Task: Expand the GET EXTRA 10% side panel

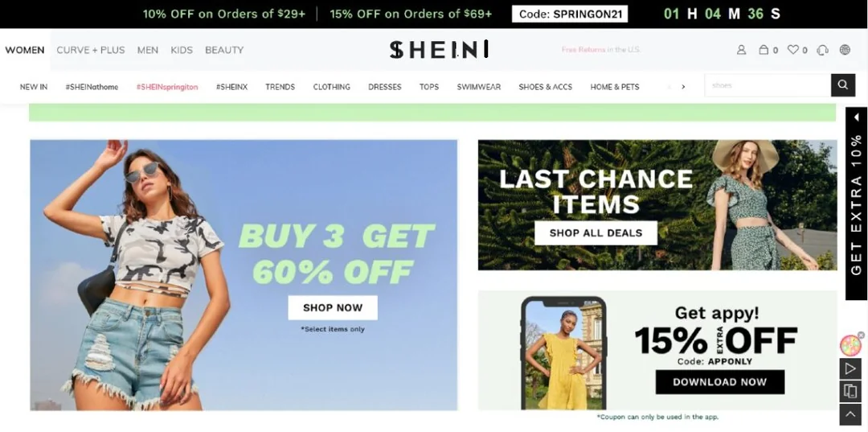Action: (857, 204)
